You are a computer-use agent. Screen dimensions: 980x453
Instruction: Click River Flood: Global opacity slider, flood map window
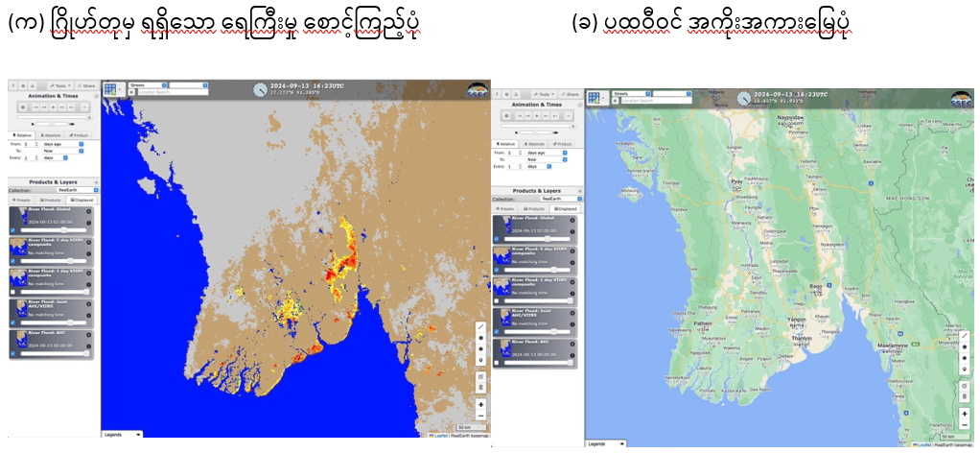[x=54, y=230]
